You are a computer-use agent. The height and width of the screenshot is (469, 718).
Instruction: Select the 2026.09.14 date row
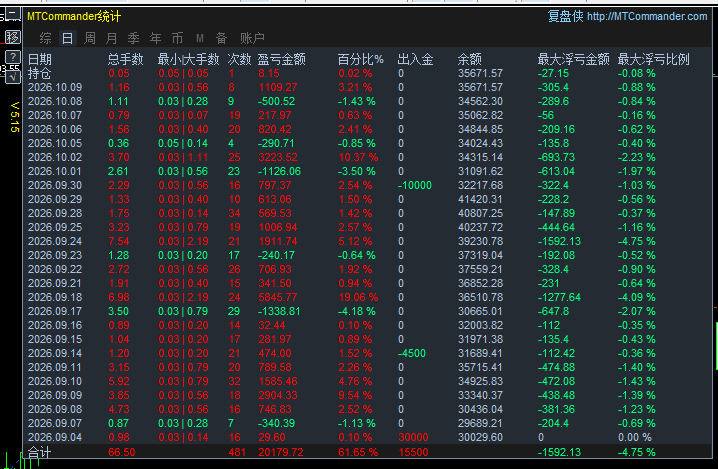coord(55,353)
